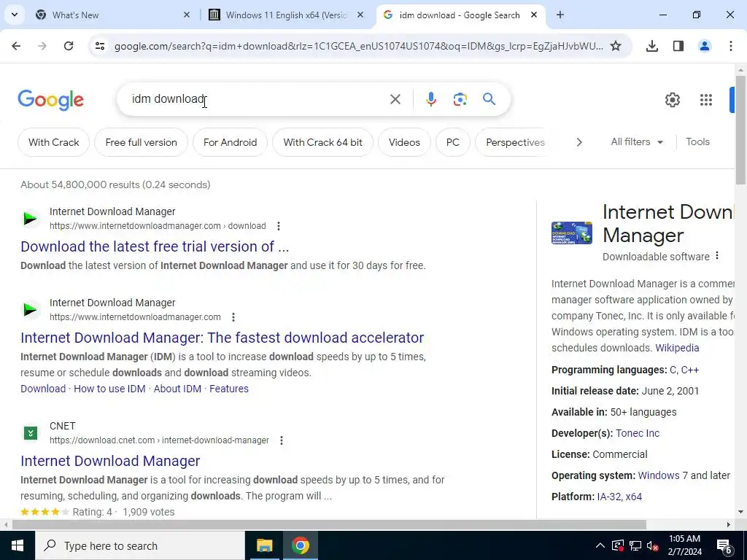The height and width of the screenshot is (560, 747).
Task: Open Google Lens image search icon
Action: [x=460, y=99]
